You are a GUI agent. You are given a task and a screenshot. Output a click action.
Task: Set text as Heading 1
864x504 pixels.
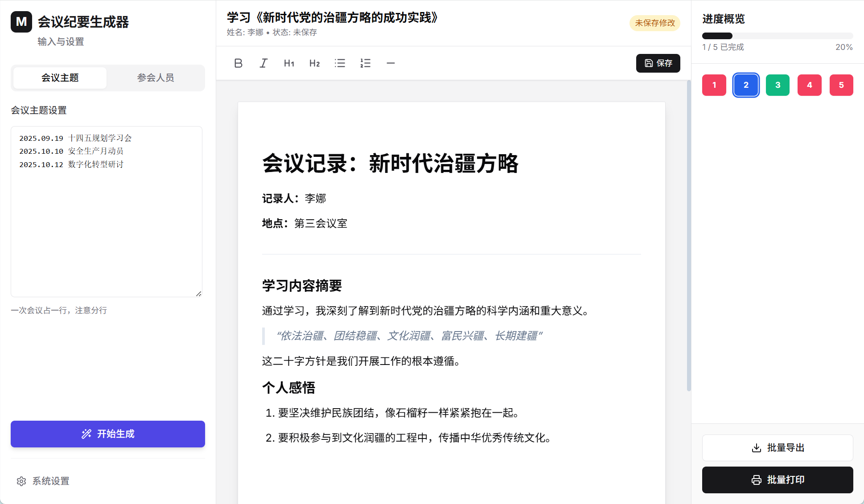[289, 63]
